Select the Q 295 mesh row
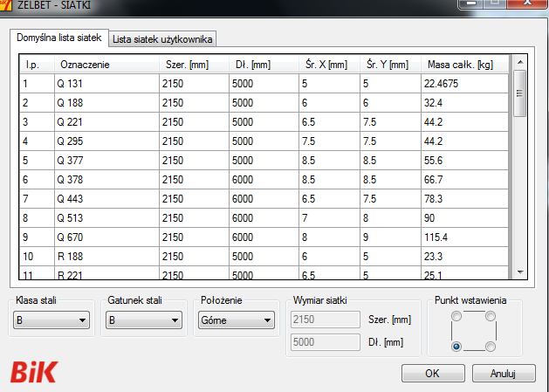The height and width of the screenshot is (392, 549). (x=264, y=141)
